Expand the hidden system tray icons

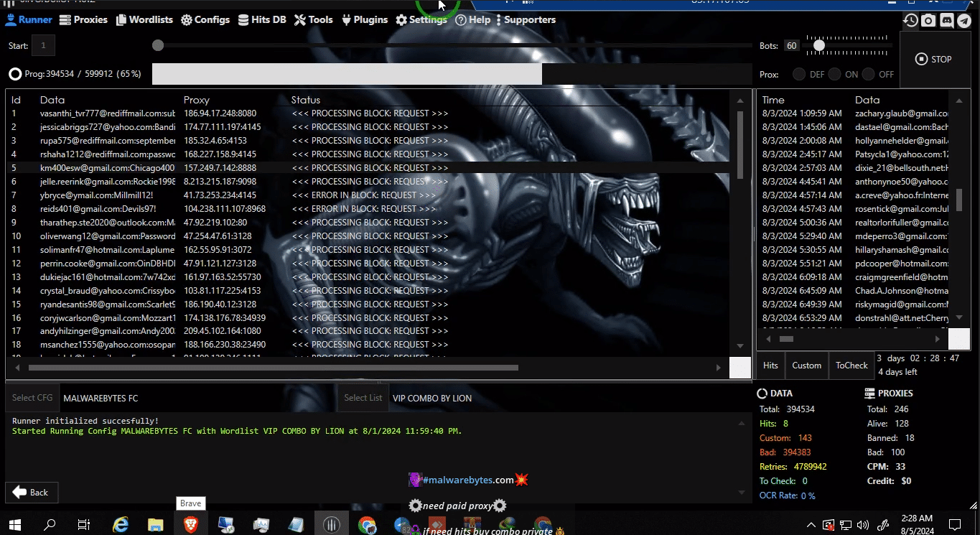811,525
